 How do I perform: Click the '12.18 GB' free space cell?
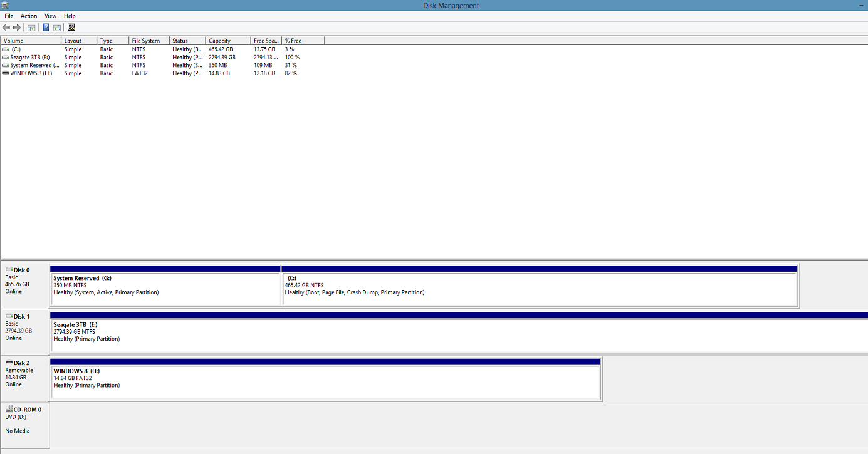(264, 73)
